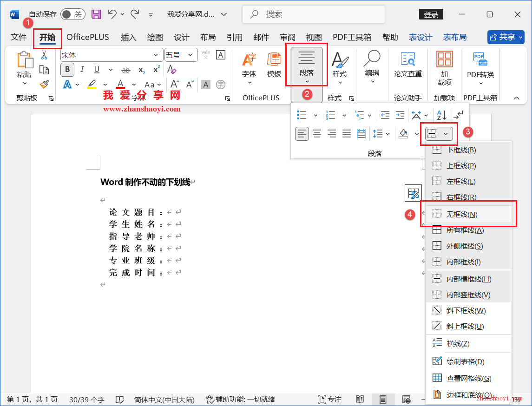Toggle character shading
The image size is (532, 406).
(x=206, y=85)
